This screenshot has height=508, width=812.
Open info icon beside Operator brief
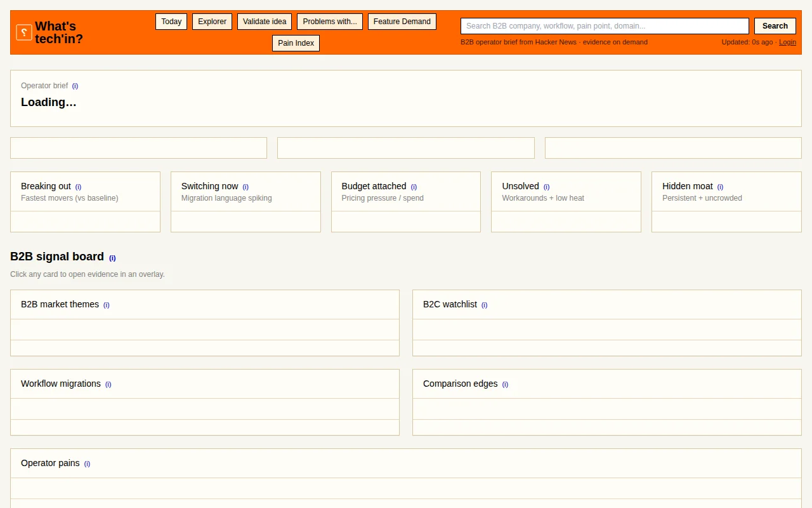click(x=75, y=86)
